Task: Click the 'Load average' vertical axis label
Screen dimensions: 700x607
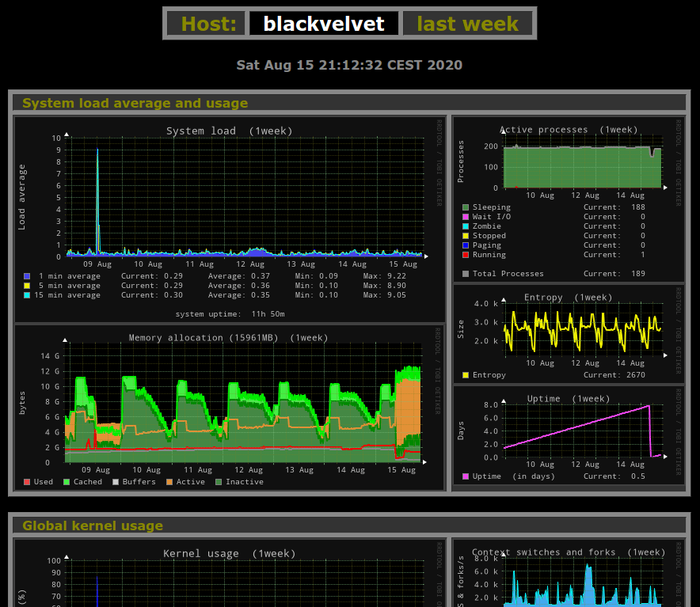Action: pos(22,197)
